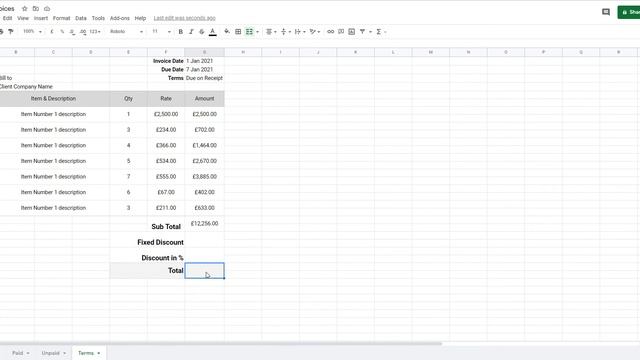Insert a link with the chain icon

[331, 31]
